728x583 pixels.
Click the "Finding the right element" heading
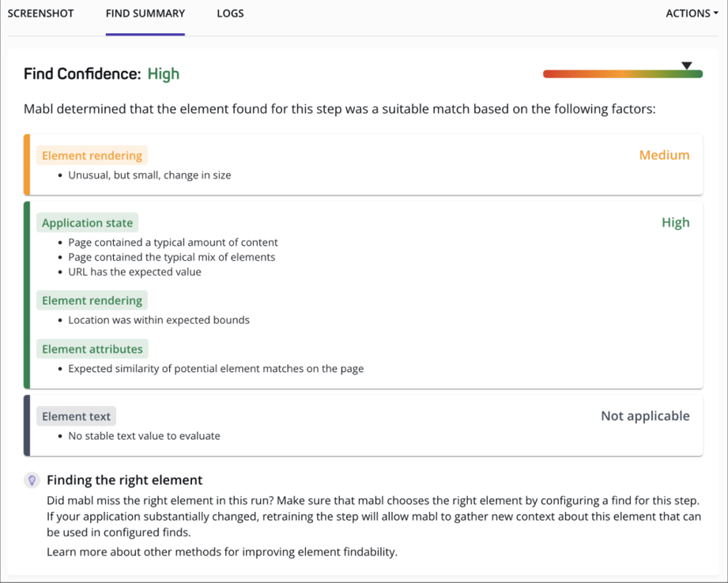[x=124, y=480]
